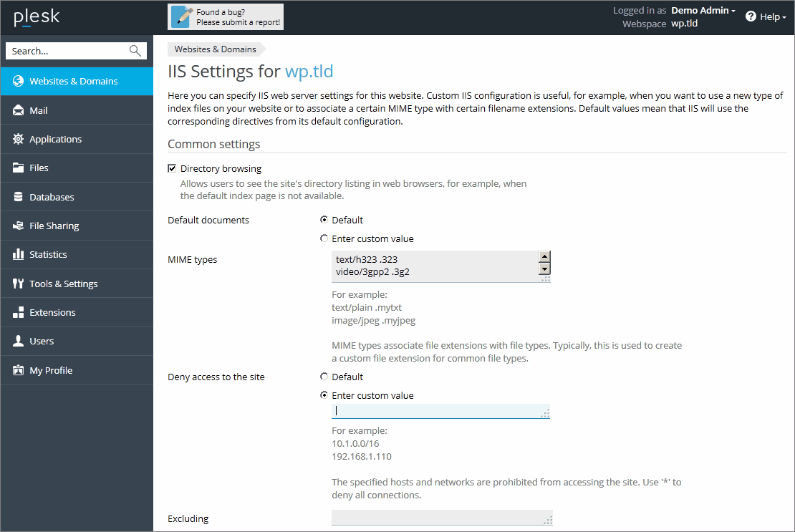
Task: Click the wp.tld domain link in heading
Action: click(309, 72)
